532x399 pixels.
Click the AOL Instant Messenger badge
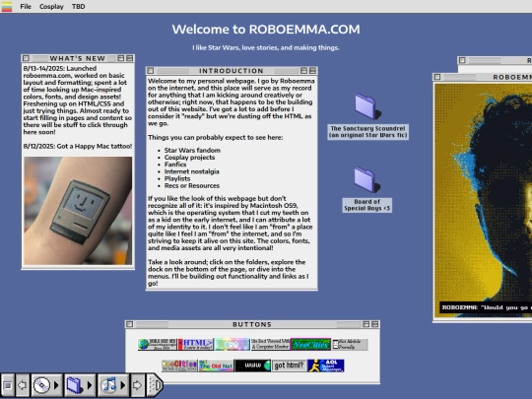326,366
